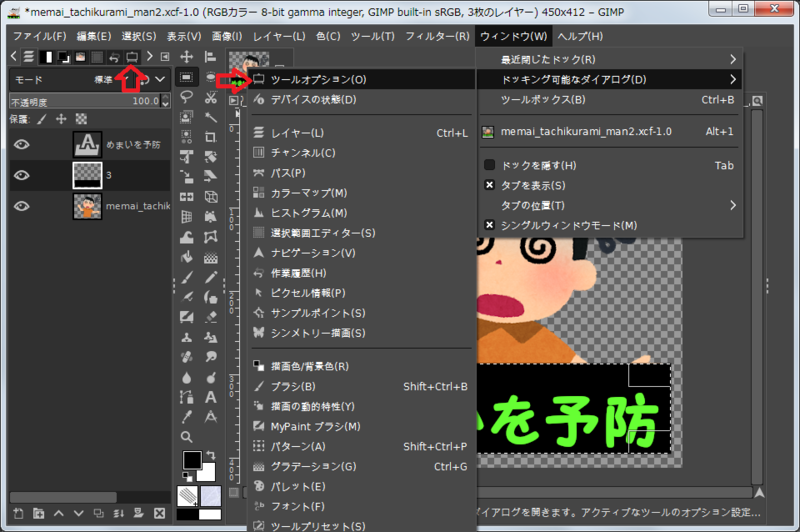This screenshot has width=800, height=532.
Task: Create a new layer button
Action: [18, 513]
